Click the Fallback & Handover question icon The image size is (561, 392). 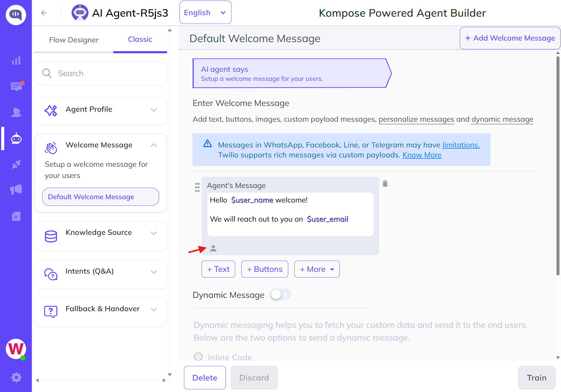(51, 311)
